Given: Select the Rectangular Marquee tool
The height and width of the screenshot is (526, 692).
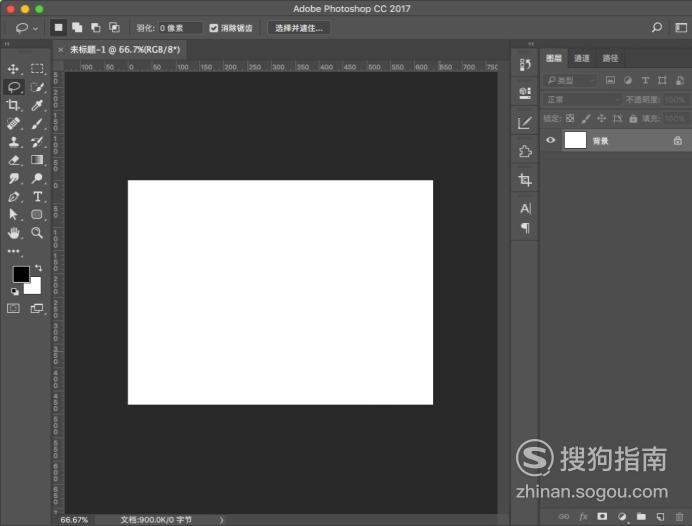Looking at the screenshot, I should point(37,68).
